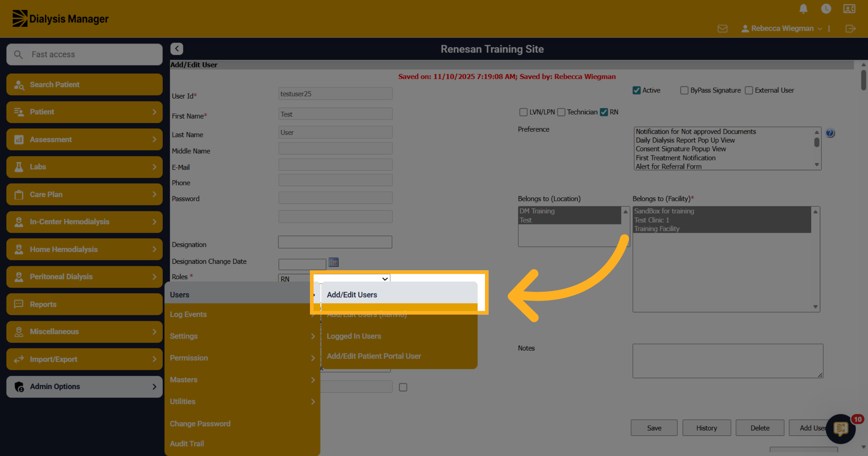This screenshot has height=456, width=868.
Task: Open the Rebecca Wiegman user dropdown
Action: click(782, 29)
